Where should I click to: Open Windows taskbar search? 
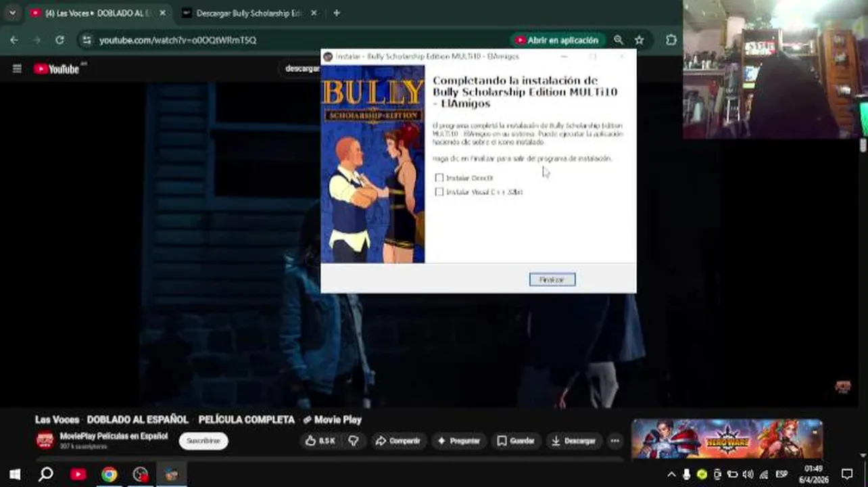coord(46,474)
